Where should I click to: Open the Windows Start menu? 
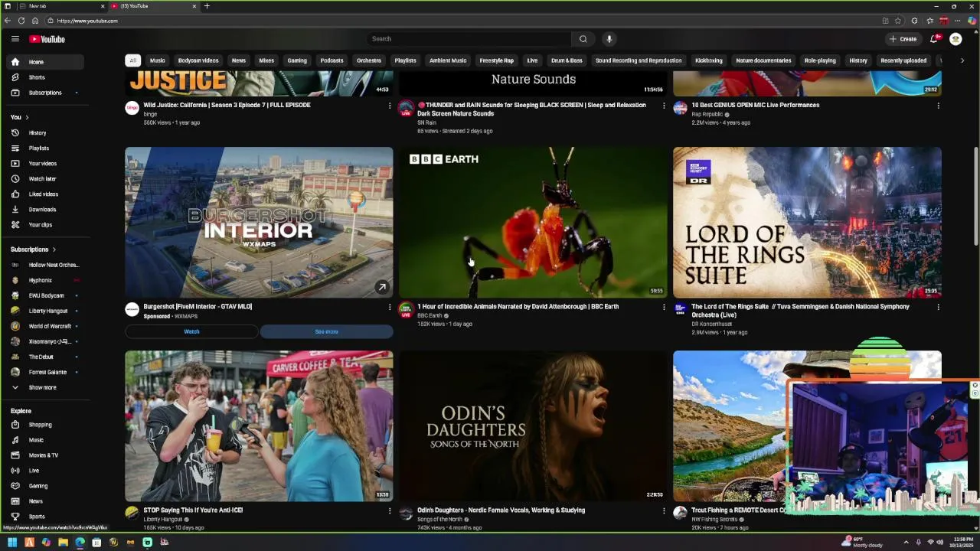(x=12, y=543)
